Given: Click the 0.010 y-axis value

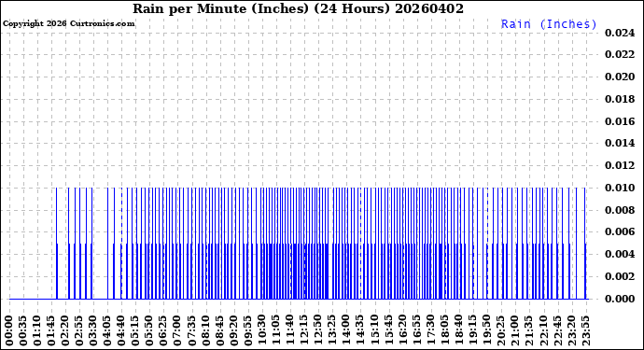Looking at the screenshot, I should click(x=620, y=189).
